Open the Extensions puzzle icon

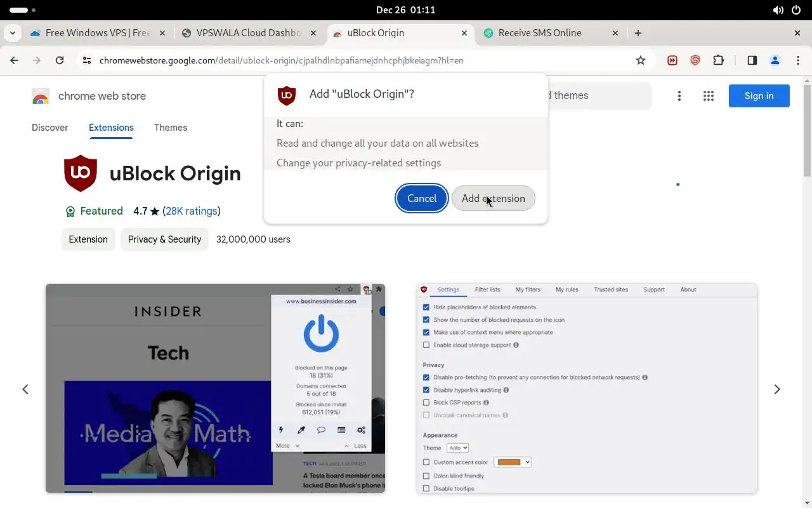pyautogui.click(x=718, y=60)
